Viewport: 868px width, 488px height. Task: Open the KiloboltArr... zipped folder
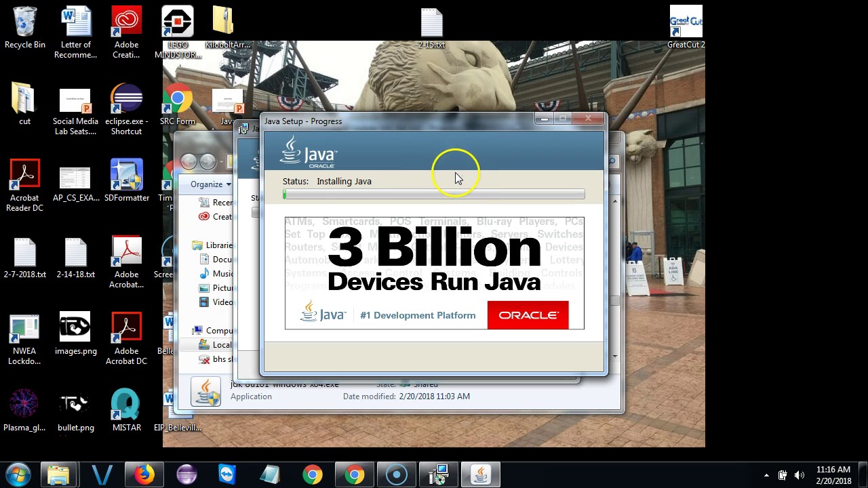click(226, 27)
